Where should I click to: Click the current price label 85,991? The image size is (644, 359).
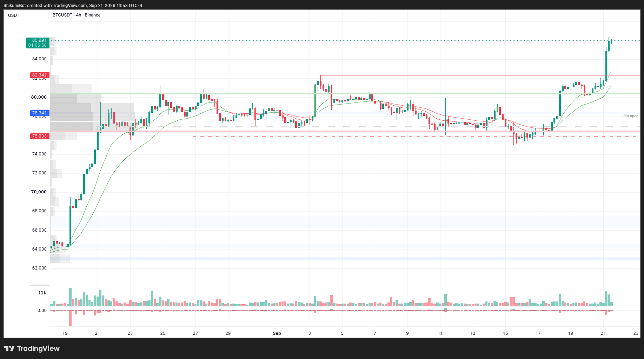pyautogui.click(x=38, y=43)
